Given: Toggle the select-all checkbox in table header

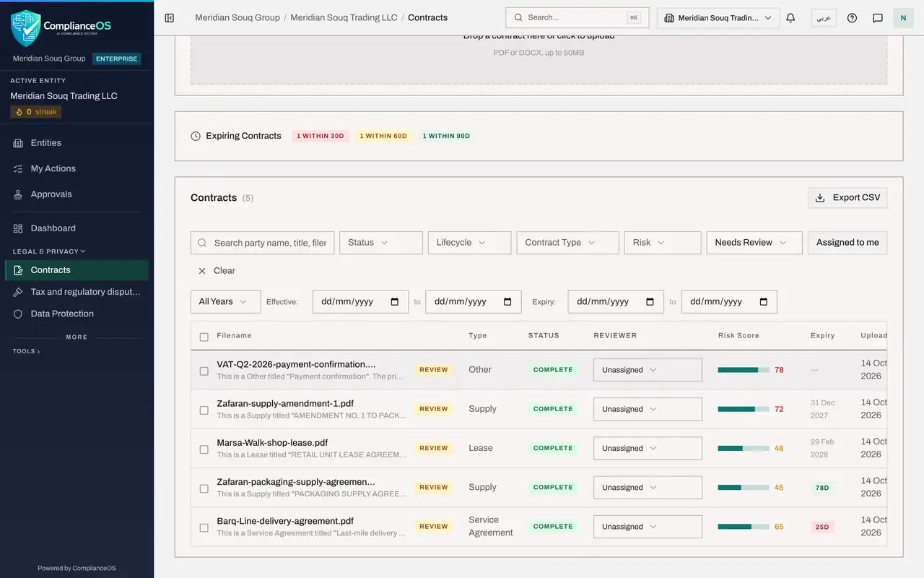Looking at the screenshot, I should (204, 337).
